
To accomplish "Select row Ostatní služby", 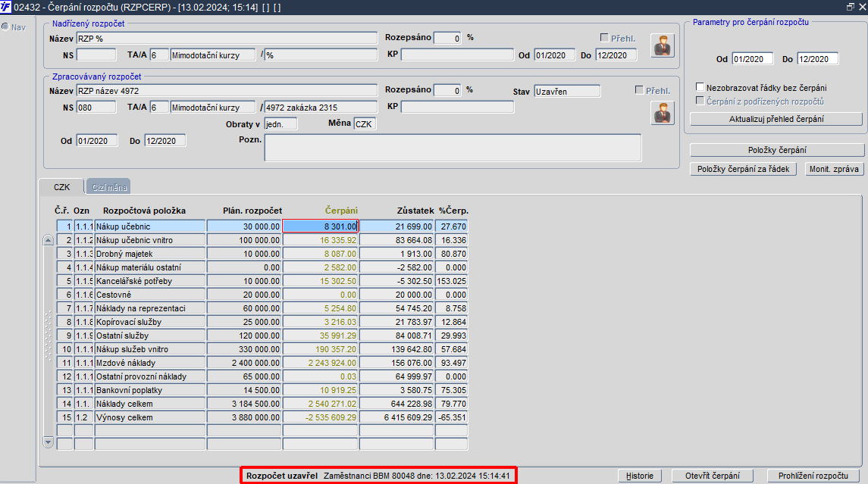I will (x=150, y=336).
